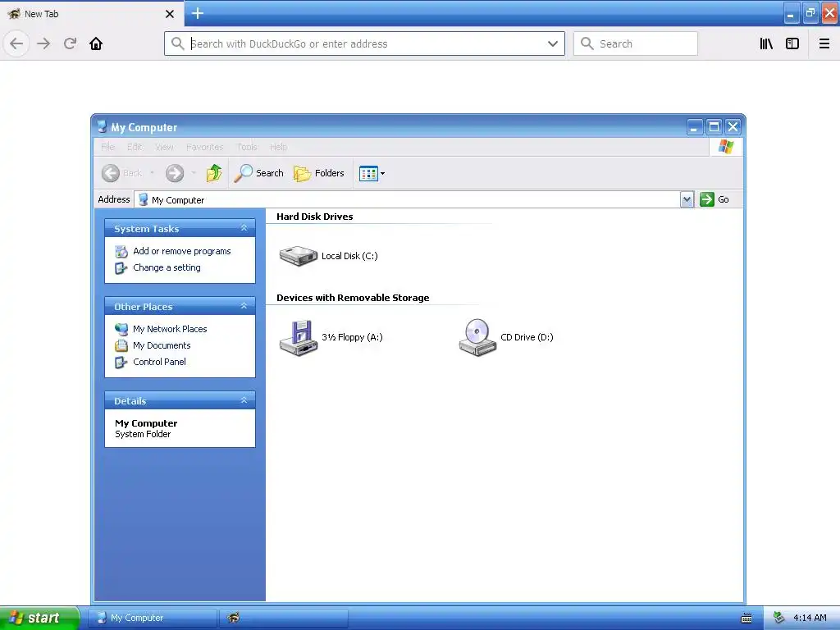Screen dimensions: 840x630
Task: Select the New Tab browser tab
Action: 91,14
